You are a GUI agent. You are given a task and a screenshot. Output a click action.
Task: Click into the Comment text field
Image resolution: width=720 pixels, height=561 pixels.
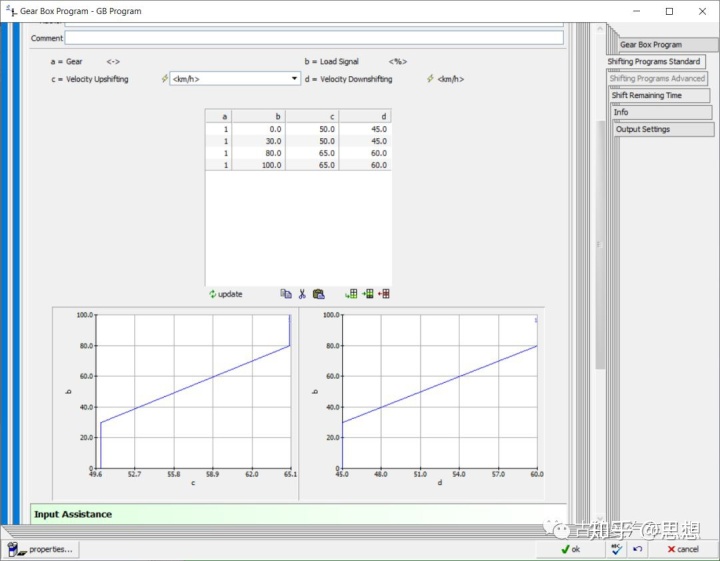click(314, 38)
